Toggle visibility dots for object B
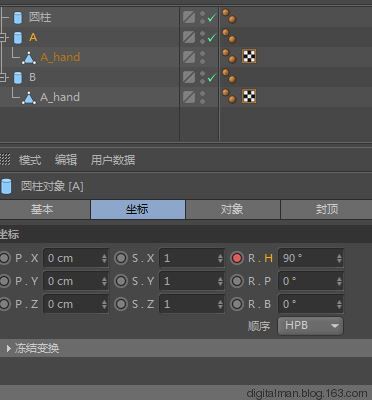Viewport: 372px width, 400px height. (202, 77)
